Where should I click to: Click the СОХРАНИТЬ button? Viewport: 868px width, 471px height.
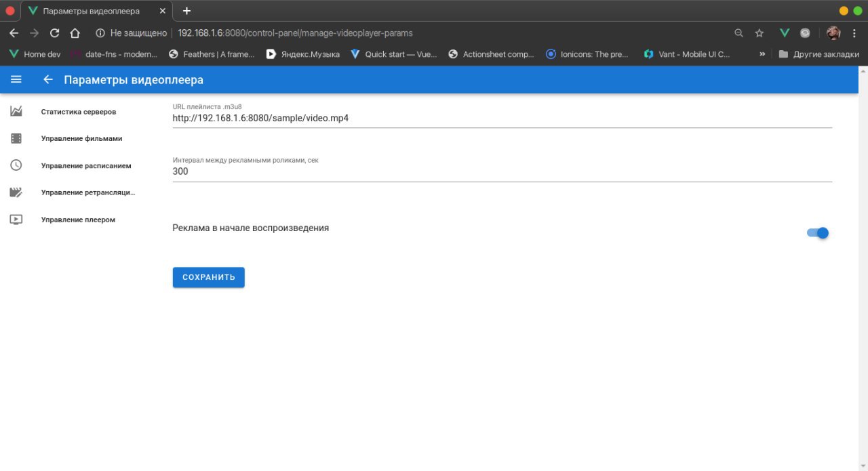coord(208,277)
